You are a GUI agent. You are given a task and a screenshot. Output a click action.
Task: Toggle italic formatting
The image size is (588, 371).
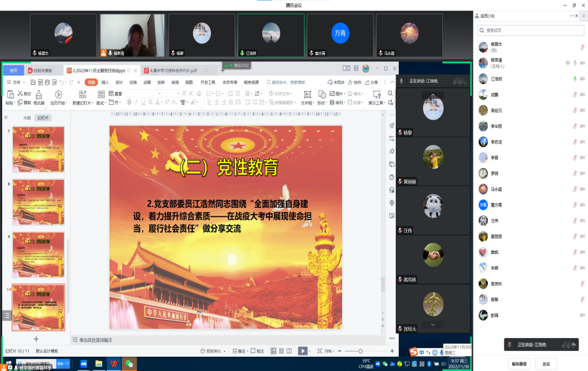137,101
